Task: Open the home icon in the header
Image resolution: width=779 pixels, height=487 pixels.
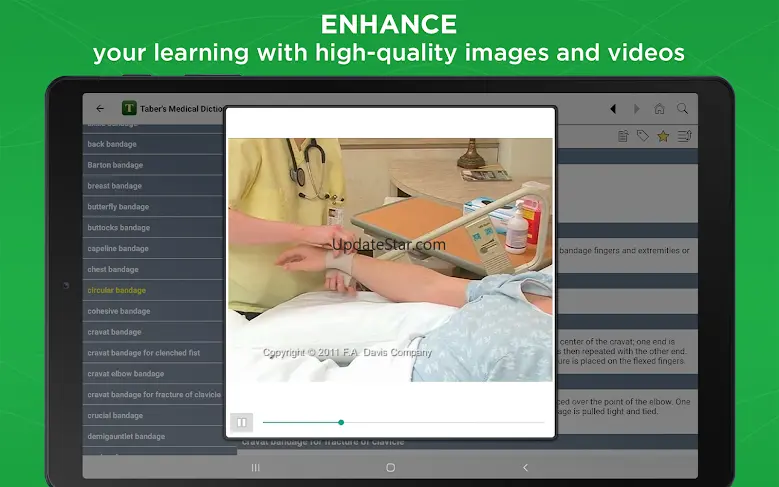Action: (659, 108)
